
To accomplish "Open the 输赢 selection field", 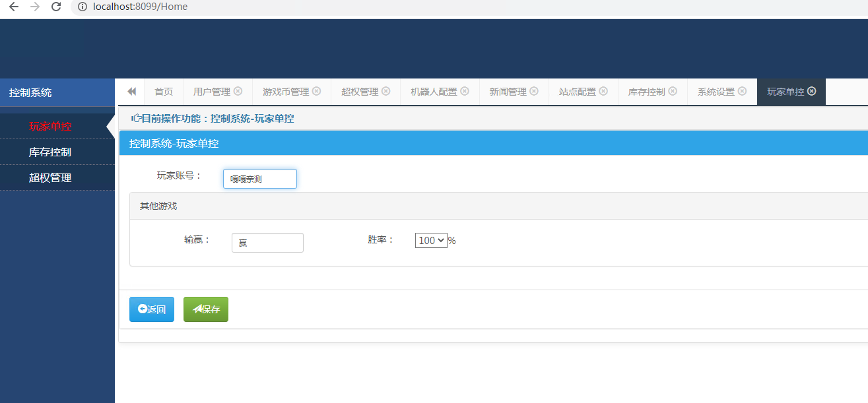I will (267, 243).
